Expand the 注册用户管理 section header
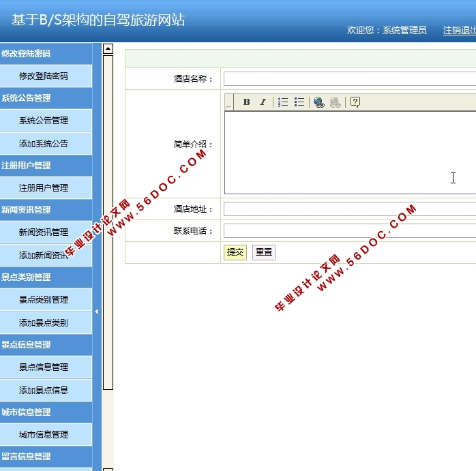The height and width of the screenshot is (471, 476). tap(46, 166)
